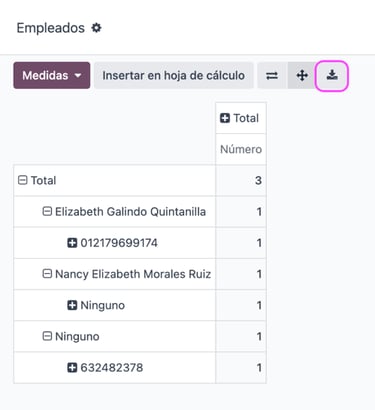375x410 pixels.
Task: Open the Empleados settings gear
Action: coord(96,28)
